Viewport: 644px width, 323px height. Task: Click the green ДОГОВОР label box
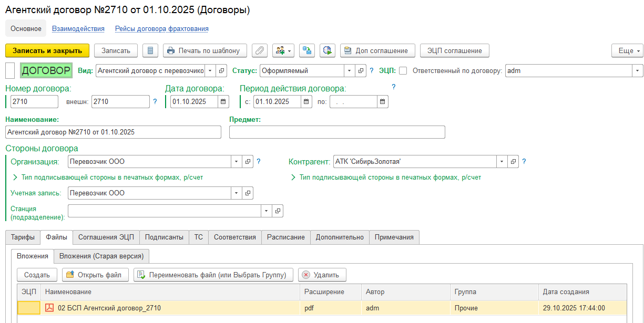coord(46,70)
